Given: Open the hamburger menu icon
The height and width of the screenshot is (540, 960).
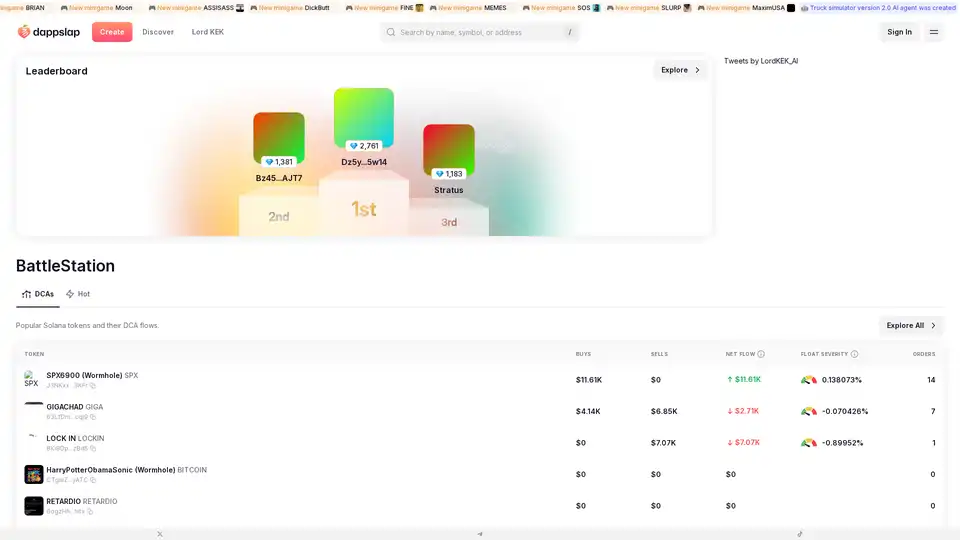Looking at the screenshot, I should [933, 32].
